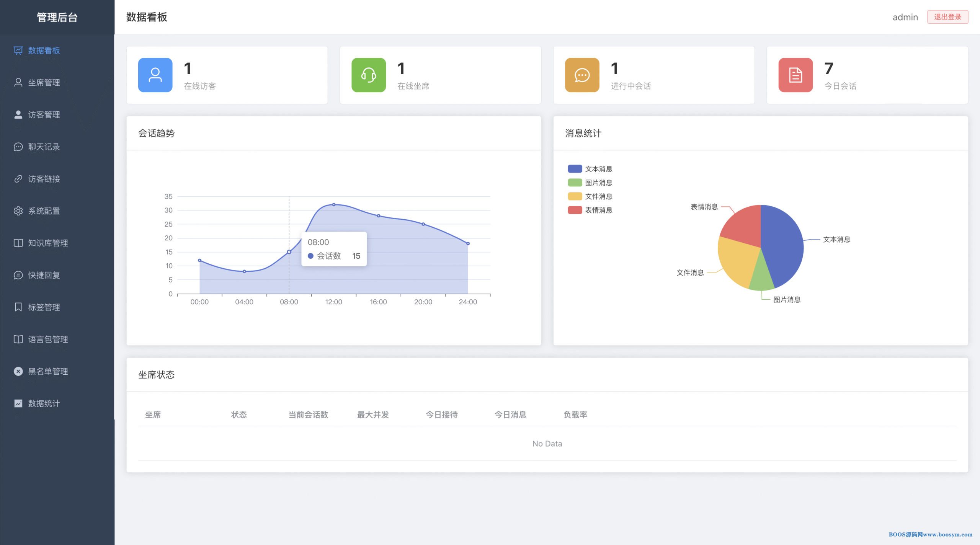Screen dimensions: 980x545
Task: Open 坐席管理 in the sidebar menu
Action: point(44,83)
